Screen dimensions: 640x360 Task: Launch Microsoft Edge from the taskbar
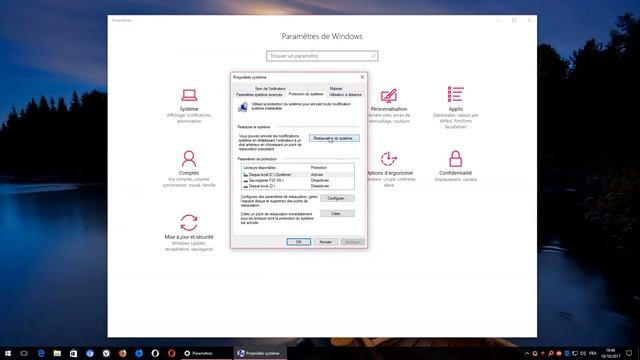(41, 353)
